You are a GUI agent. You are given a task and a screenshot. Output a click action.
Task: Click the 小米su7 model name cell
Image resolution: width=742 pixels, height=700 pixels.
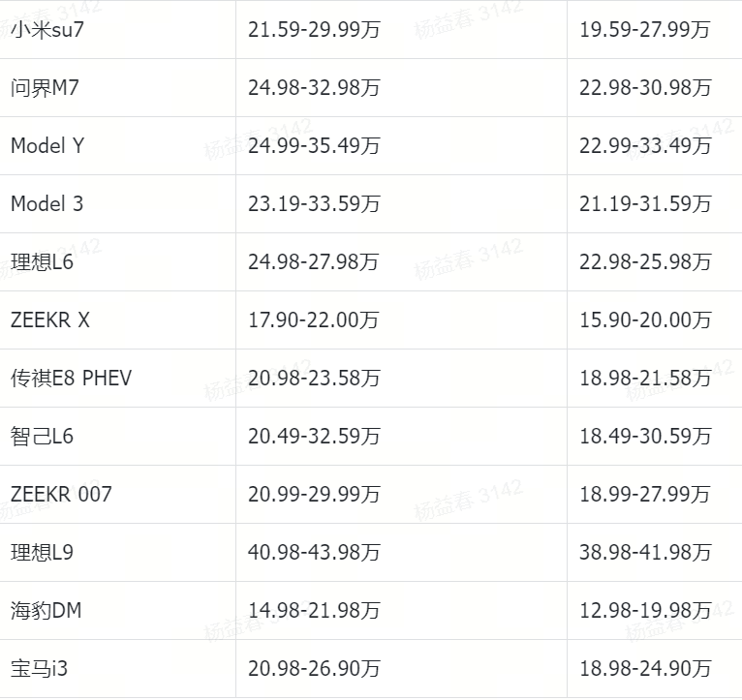tap(45, 30)
